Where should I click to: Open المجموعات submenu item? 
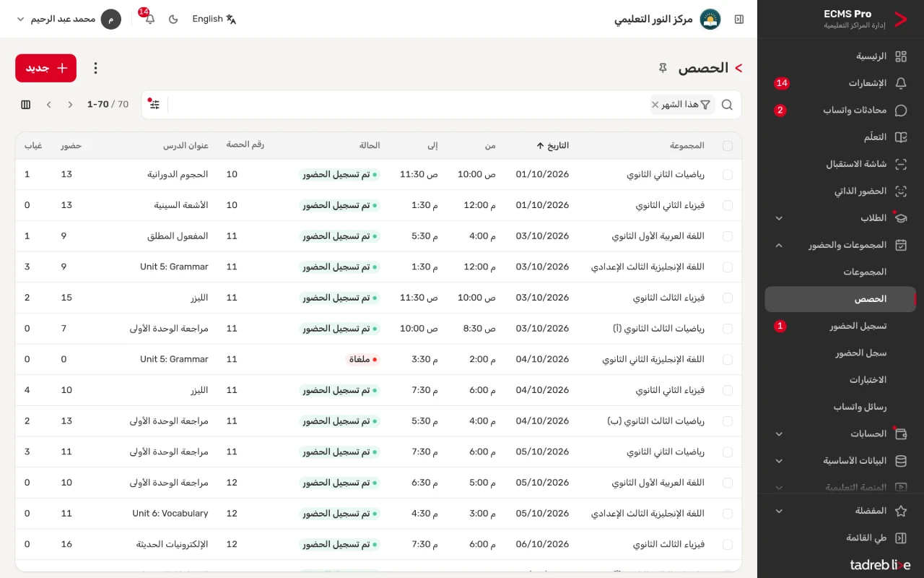840,272
